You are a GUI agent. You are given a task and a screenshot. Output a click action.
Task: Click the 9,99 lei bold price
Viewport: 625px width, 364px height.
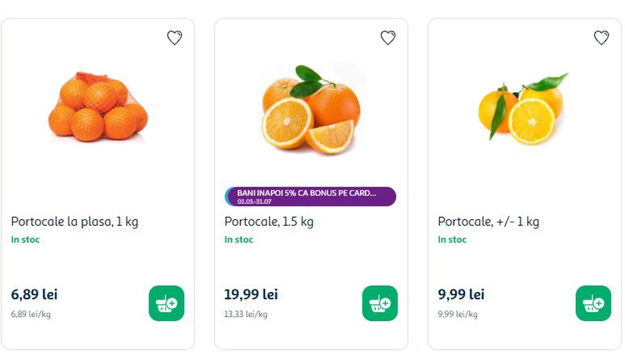(x=461, y=294)
